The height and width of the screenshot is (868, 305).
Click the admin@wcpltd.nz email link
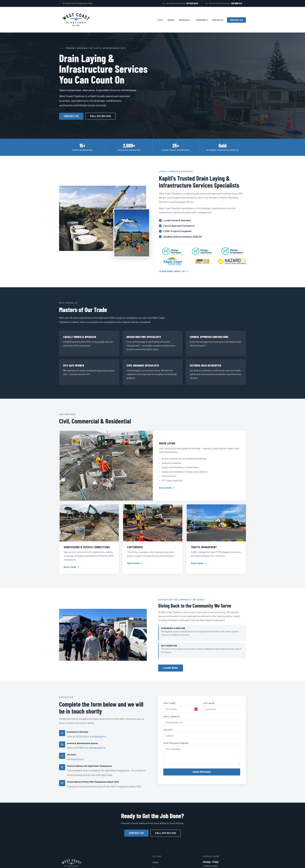[76, 759]
